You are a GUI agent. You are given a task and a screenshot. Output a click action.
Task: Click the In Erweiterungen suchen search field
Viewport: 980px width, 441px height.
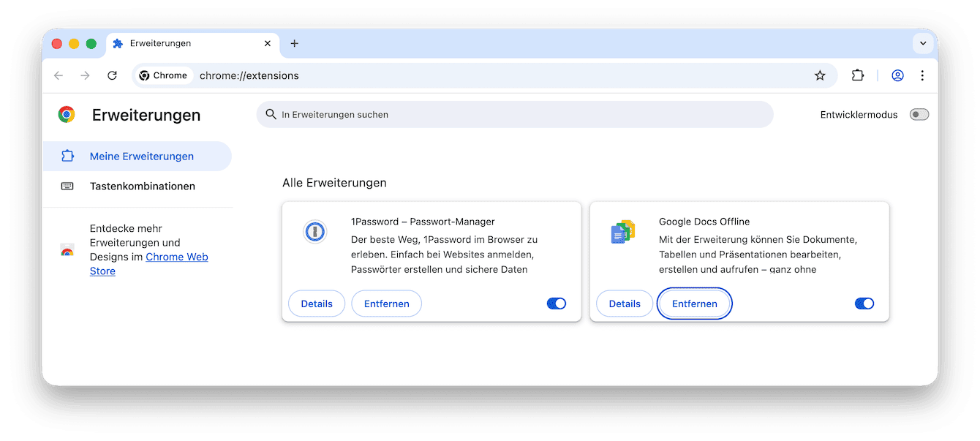tap(512, 114)
